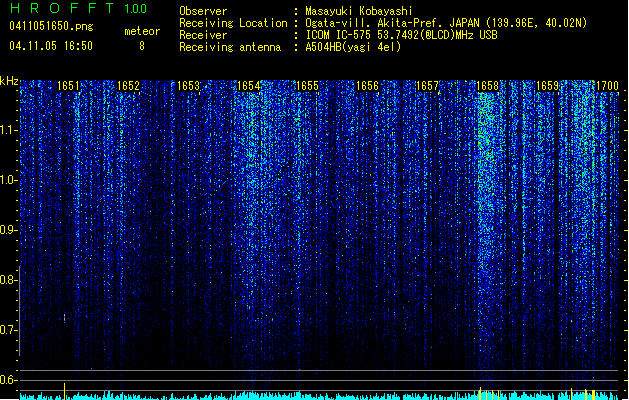Click the meteor count value 8
The image size is (629, 400).
pyautogui.click(x=142, y=46)
